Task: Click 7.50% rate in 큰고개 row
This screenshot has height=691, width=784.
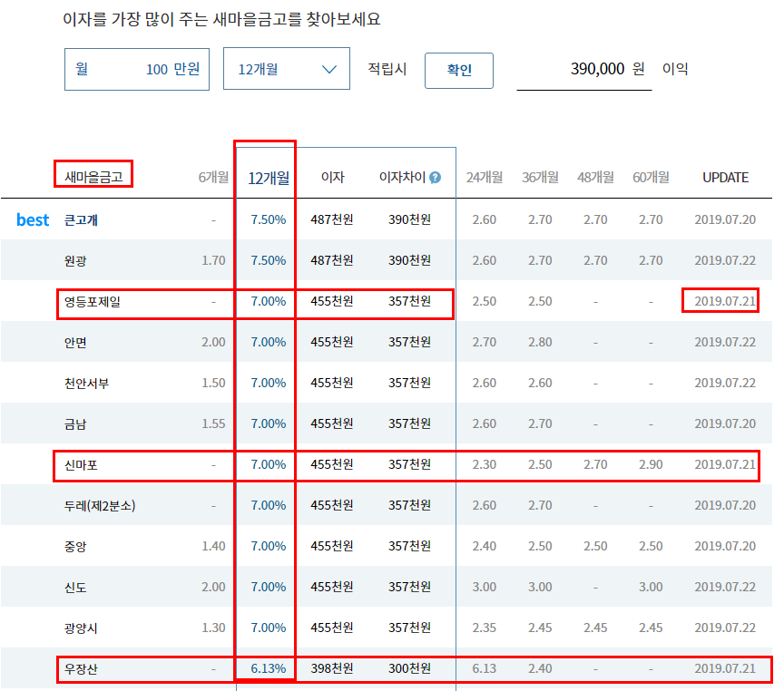Action: pyautogui.click(x=269, y=219)
